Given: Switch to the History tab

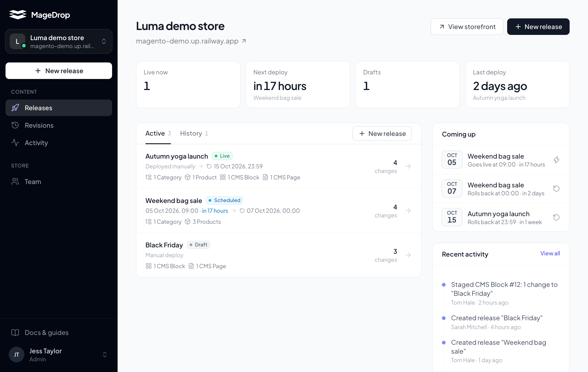Looking at the screenshot, I should tap(194, 133).
